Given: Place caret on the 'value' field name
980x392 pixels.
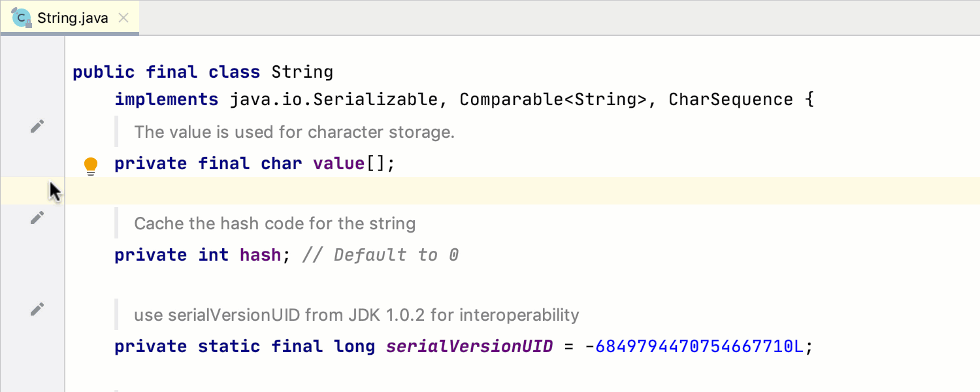Looking at the screenshot, I should click(338, 163).
